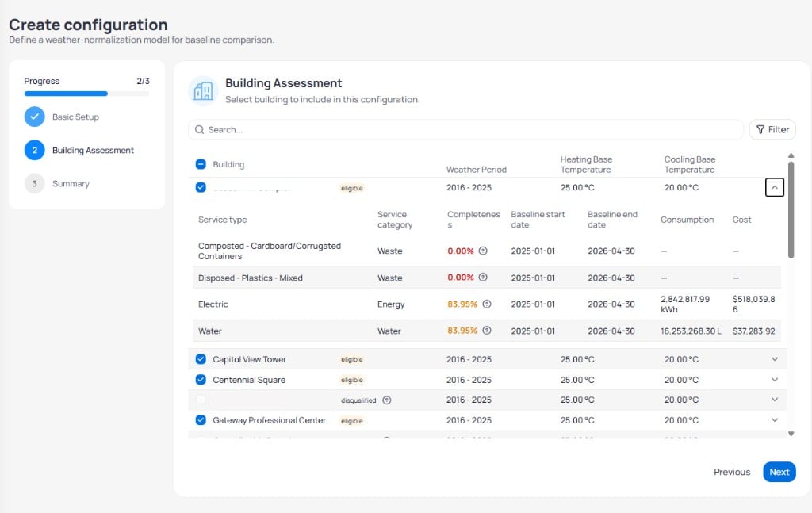Click $37,283.92 cost value
The width and height of the screenshot is (812, 513).
coord(753,331)
